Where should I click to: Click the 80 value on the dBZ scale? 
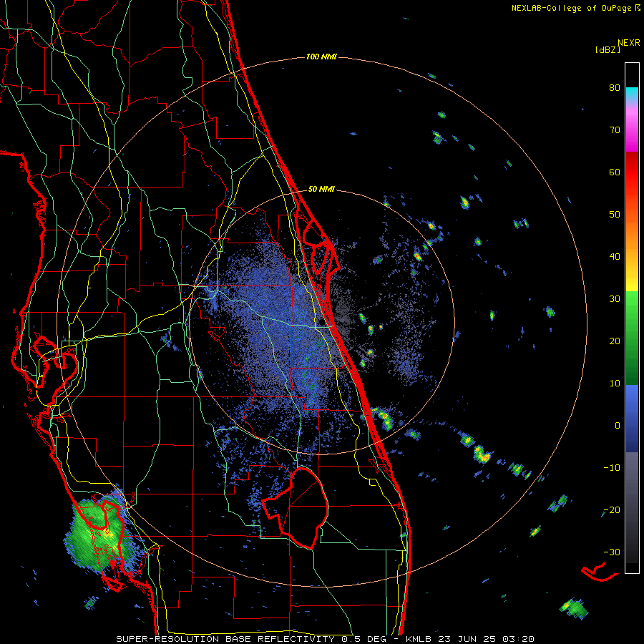615,88
